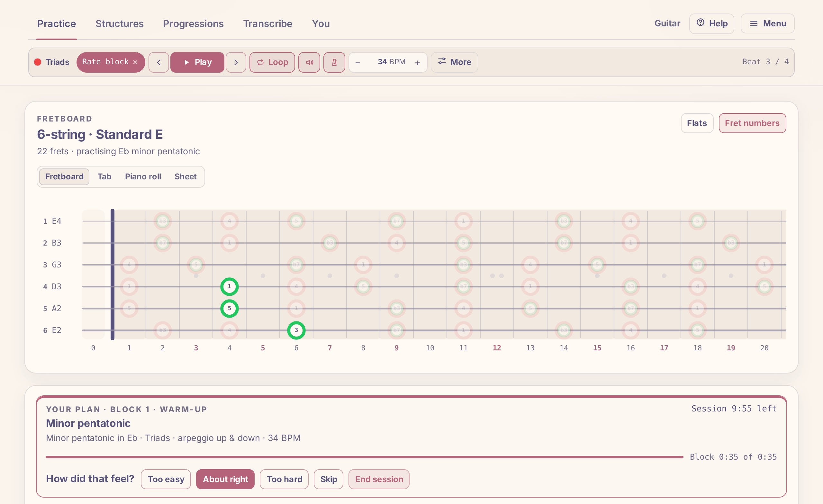
Task: Toggle the metronome icon
Action: 334,62
